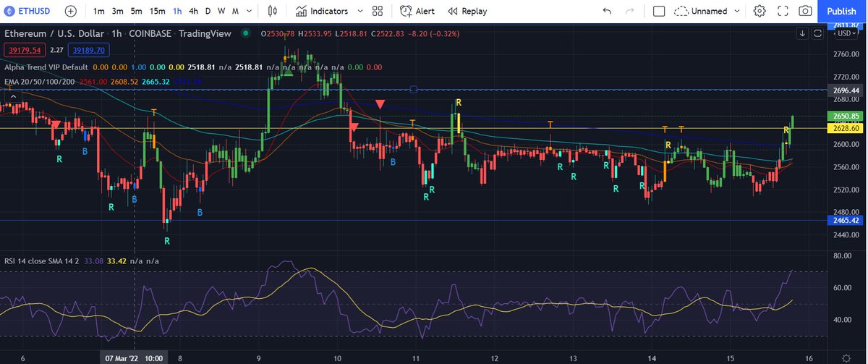Select the 1h timeframe
The width and height of the screenshot is (868, 364).
[177, 11]
